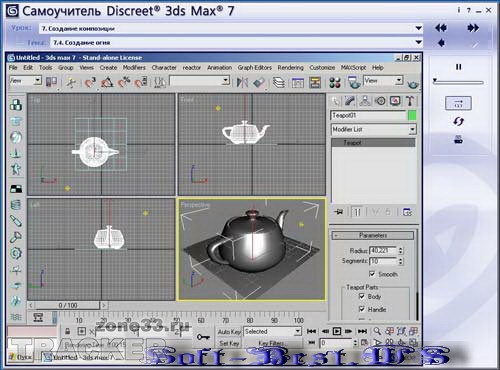Image resolution: width=500 pixels, height=370 pixels.
Task: Click the selection lock padlock icon
Action: click(x=68, y=331)
